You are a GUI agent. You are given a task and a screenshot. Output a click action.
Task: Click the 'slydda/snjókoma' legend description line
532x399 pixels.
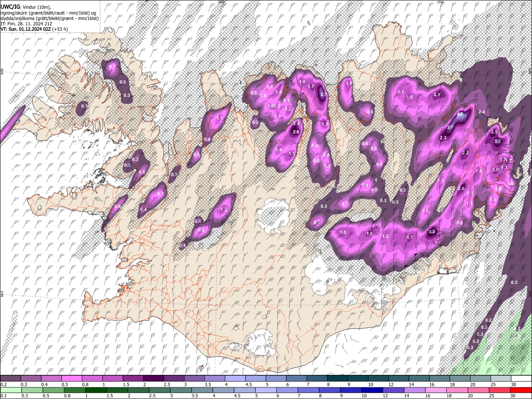click(49, 18)
